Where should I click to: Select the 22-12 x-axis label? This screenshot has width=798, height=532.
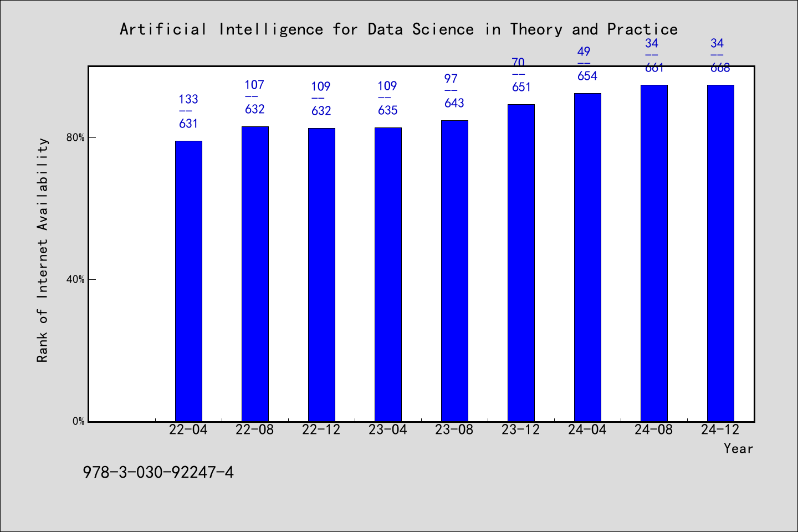(321, 429)
